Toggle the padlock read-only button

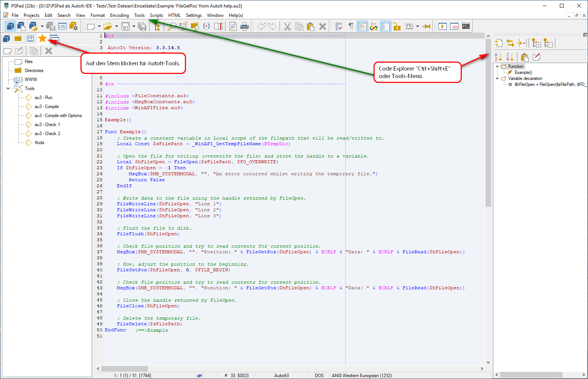[397, 26]
